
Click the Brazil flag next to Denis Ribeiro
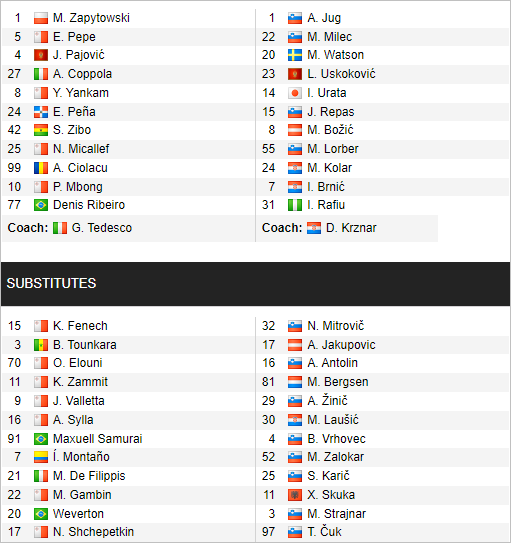coord(41,205)
